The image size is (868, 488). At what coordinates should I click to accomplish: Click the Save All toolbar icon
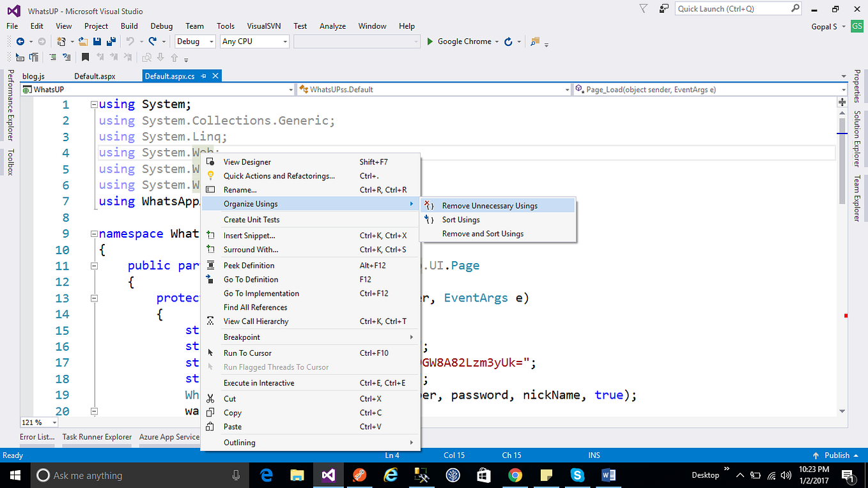click(111, 42)
